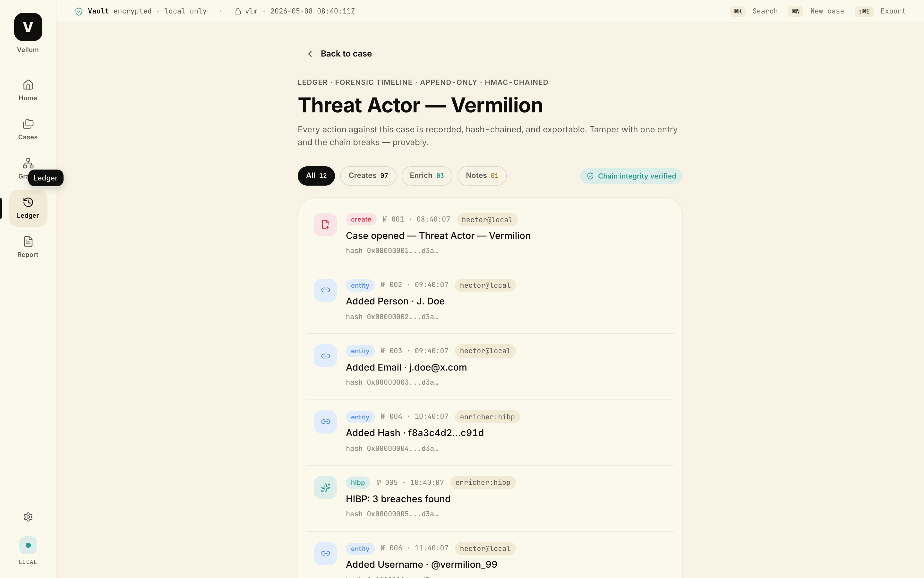
Task: Click 'Added Hash · f8a3c4d2...c91d' entry title
Action: (x=415, y=433)
